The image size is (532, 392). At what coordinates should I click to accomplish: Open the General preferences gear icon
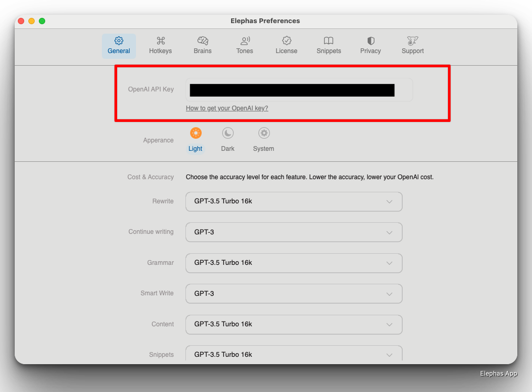pos(119,41)
